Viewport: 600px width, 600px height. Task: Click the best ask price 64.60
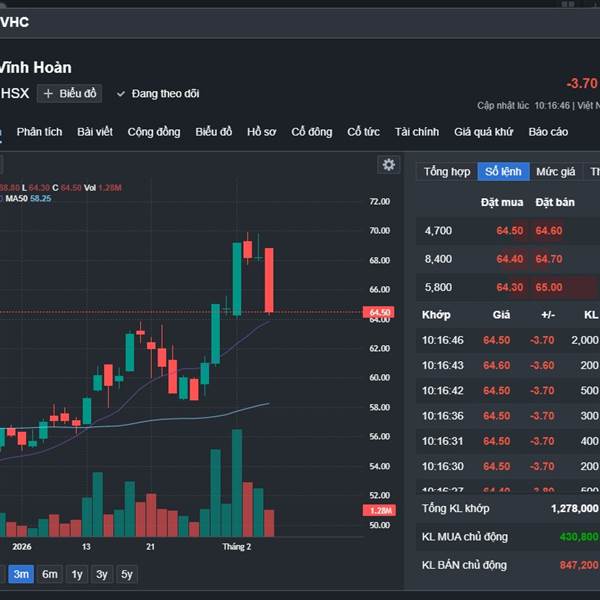click(549, 231)
